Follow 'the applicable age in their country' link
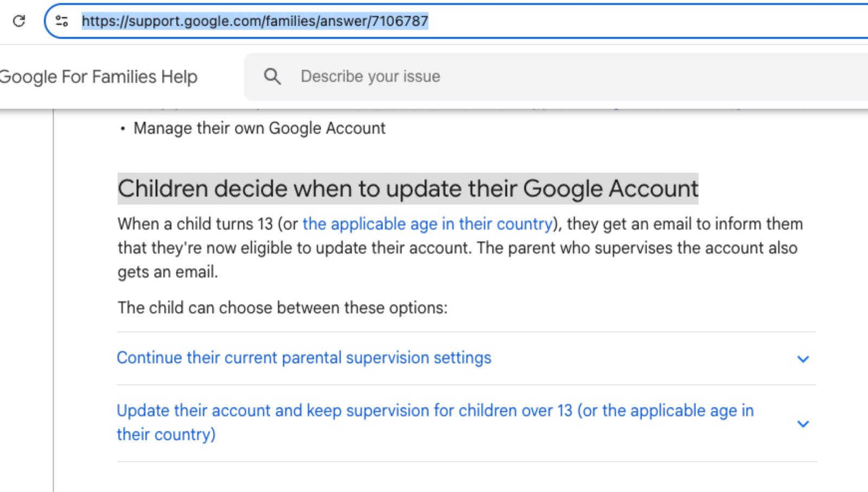 [427, 224]
